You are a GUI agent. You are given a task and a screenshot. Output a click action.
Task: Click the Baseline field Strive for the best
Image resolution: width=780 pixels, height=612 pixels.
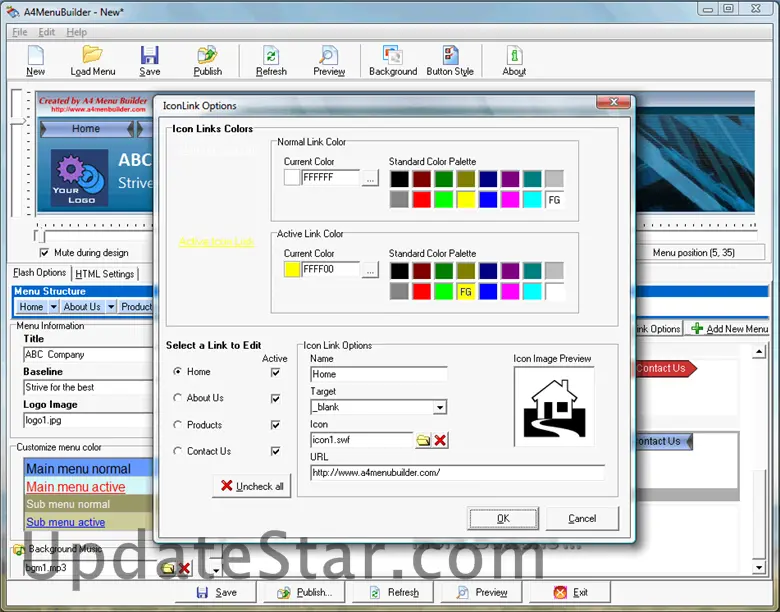pos(88,388)
